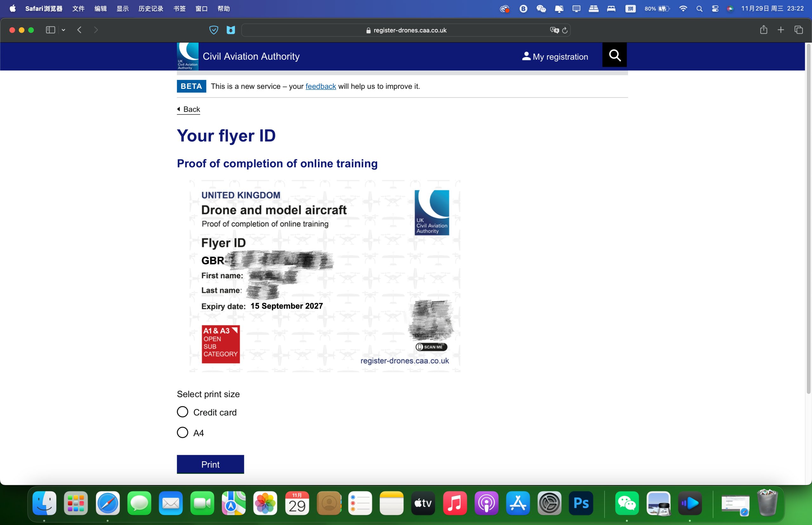Expand the sidebar tab group dropdown arrow
The height and width of the screenshot is (525, 812).
tap(63, 30)
